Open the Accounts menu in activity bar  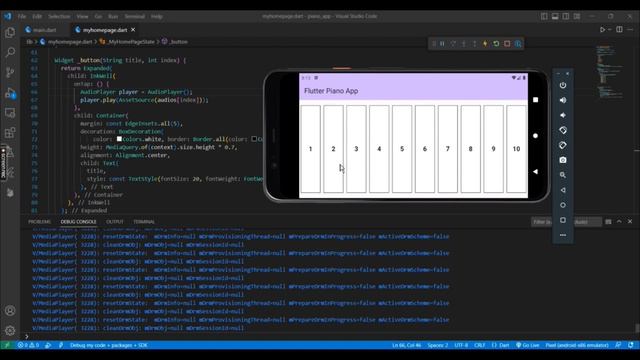10,311
